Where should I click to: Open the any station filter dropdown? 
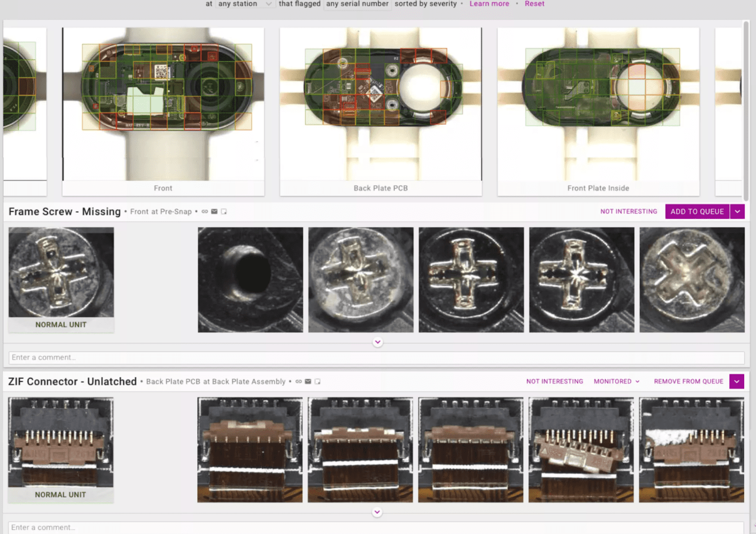(245, 4)
